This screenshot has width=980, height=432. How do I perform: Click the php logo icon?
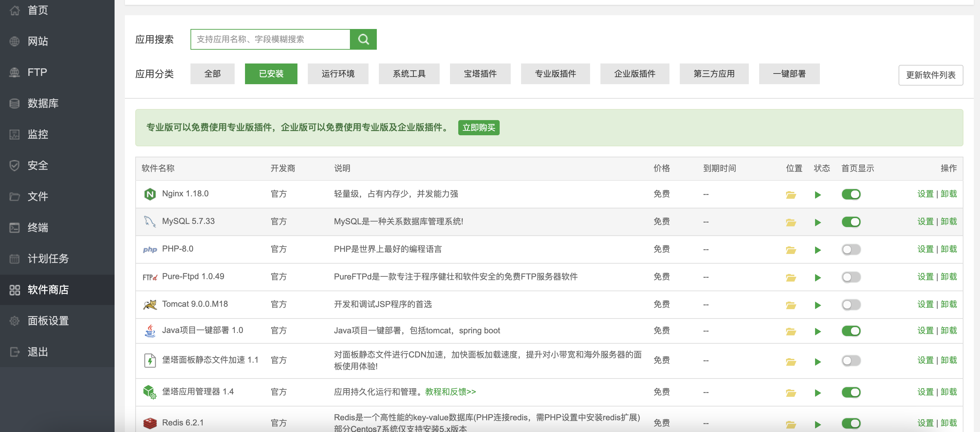click(150, 249)
